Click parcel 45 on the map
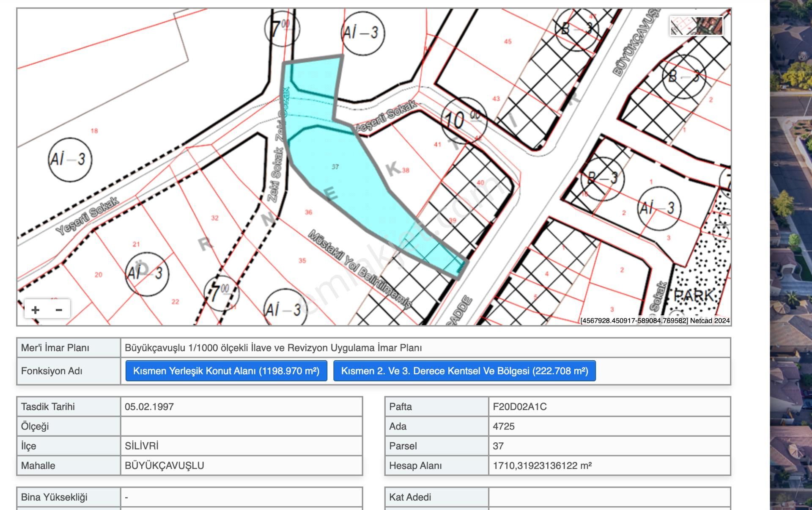Screen dimensions: 812x510 click(508, 41)
